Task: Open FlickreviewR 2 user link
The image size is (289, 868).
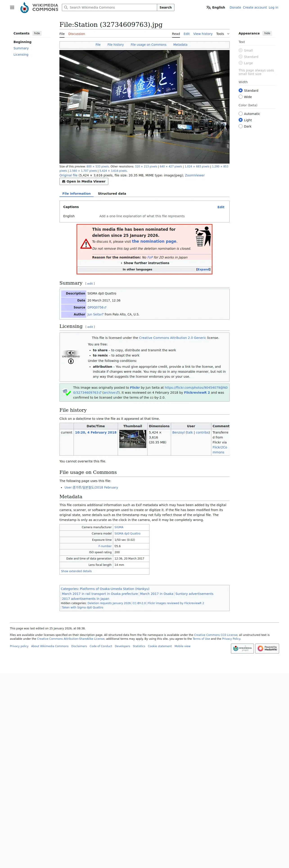Action: pos(197,393)
